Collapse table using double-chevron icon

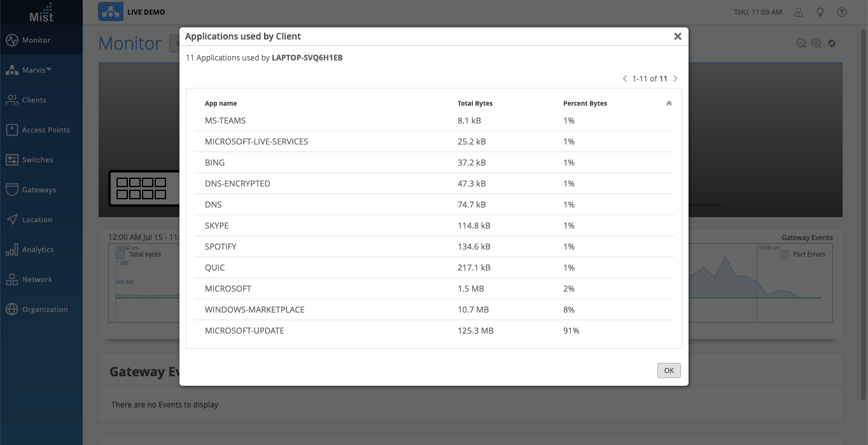[669, 103]
